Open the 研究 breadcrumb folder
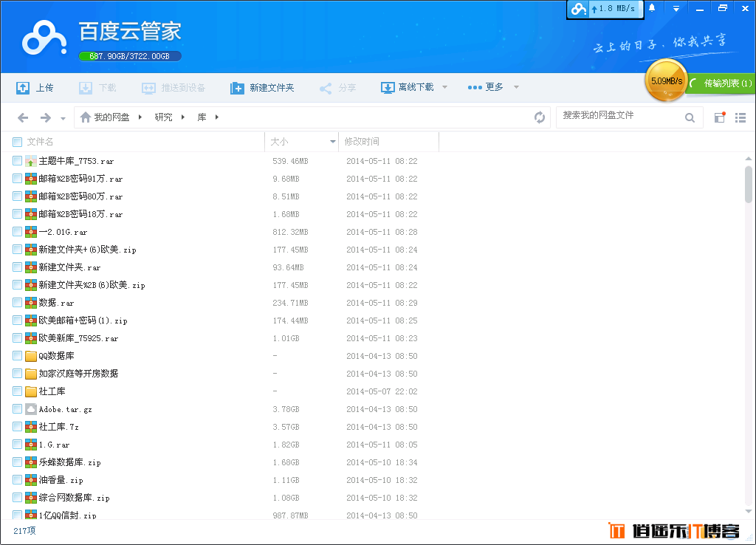Screen dimensions: 756x545 (163, 117)
